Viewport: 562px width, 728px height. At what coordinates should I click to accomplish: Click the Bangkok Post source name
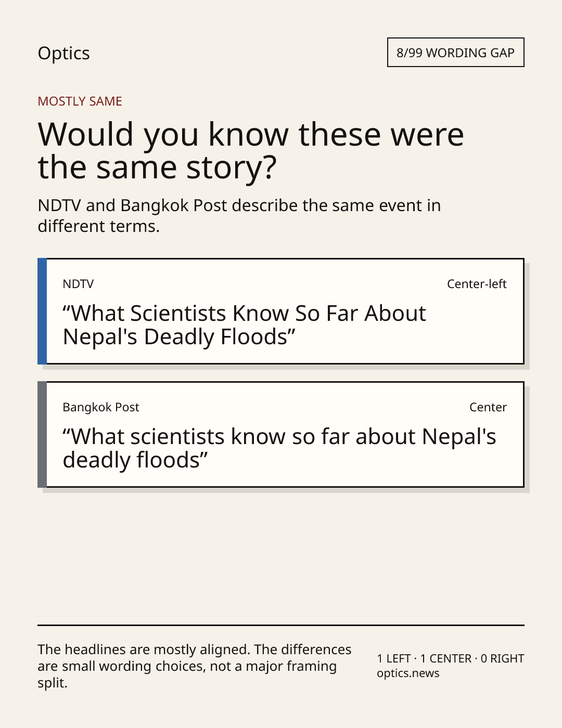(101, 407)
